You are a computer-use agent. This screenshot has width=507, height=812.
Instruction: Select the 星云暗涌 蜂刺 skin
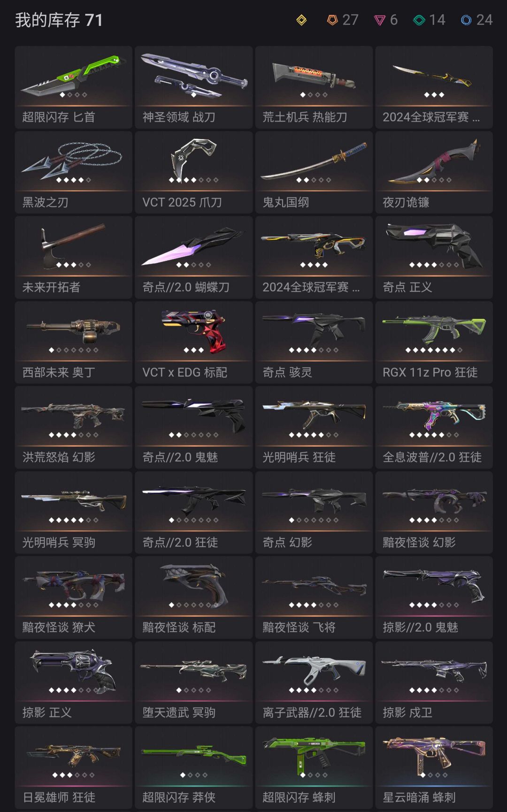tap(434, 767)
